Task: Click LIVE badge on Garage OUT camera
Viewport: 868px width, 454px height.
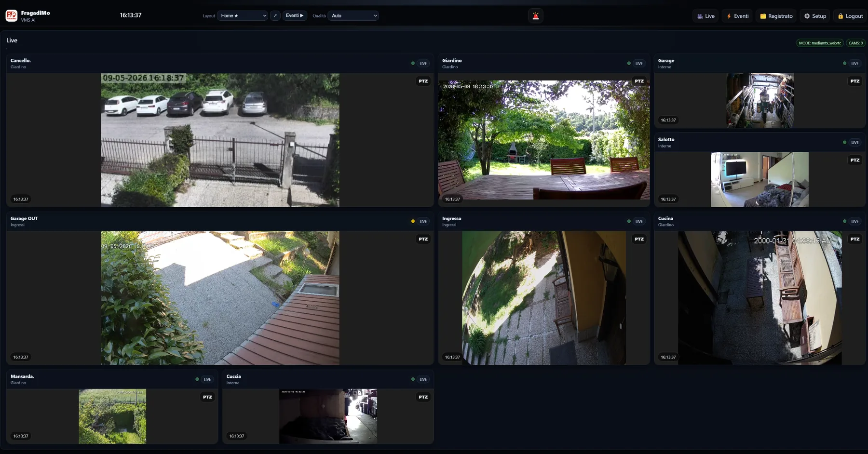Action: pos(423,222)
